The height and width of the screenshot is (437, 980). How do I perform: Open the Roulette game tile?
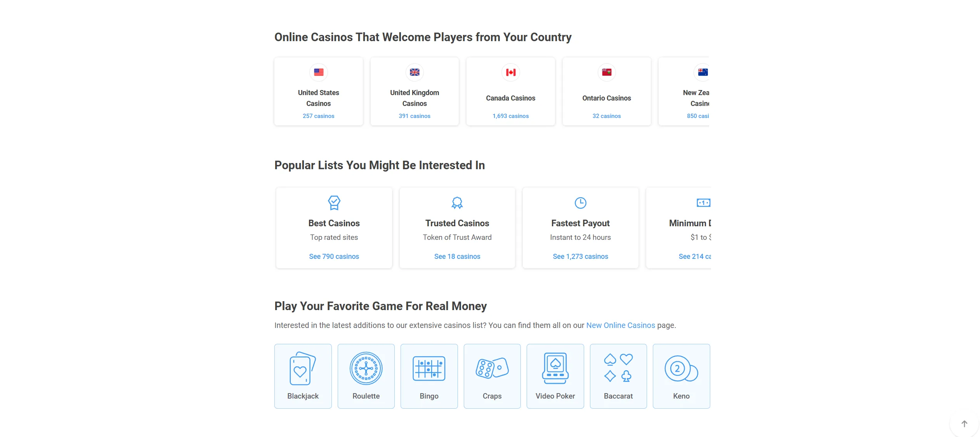pos(366,376)
